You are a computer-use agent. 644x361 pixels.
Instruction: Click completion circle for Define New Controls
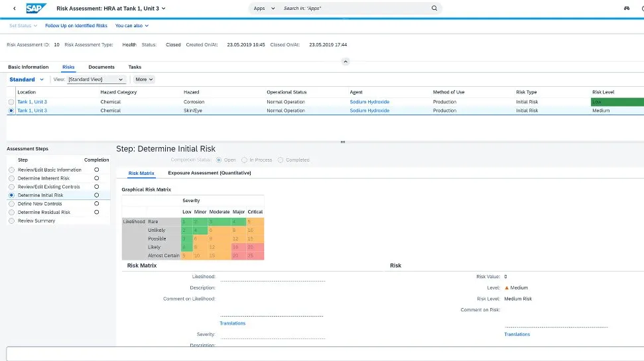click(97, 204)
